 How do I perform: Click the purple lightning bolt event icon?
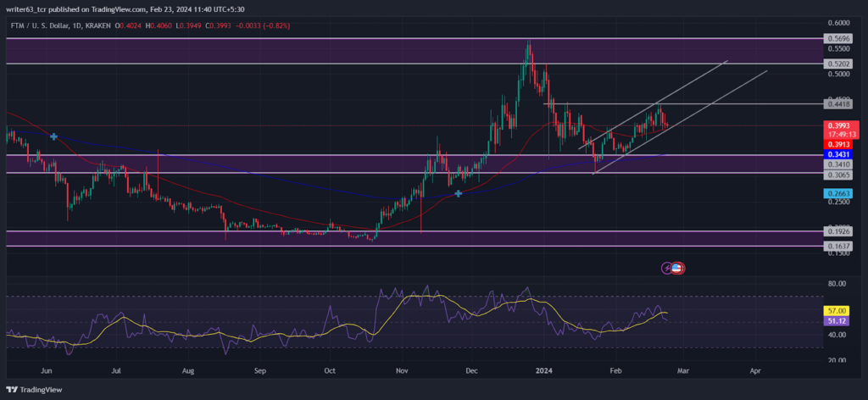click(x=667, y=269)
